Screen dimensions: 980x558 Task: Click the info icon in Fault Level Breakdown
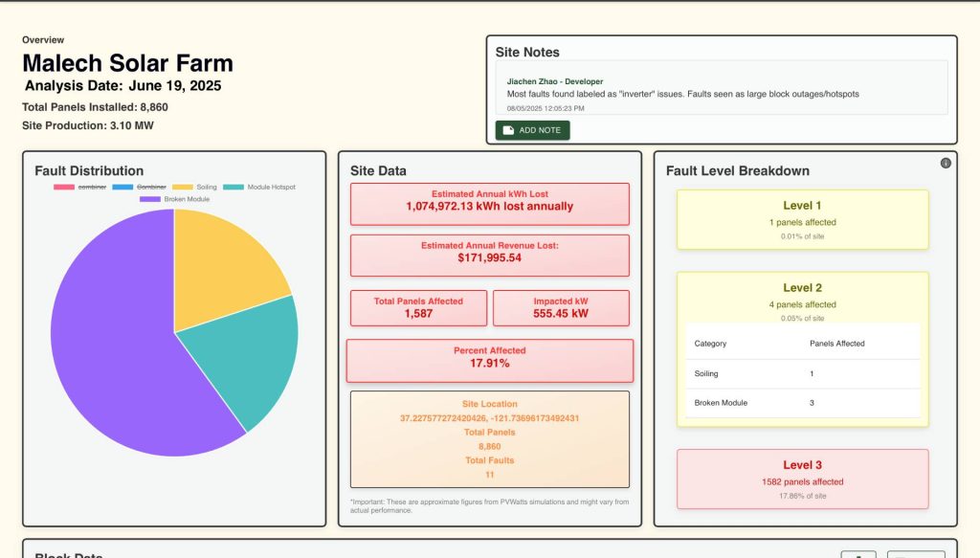[x=946, y=163]
